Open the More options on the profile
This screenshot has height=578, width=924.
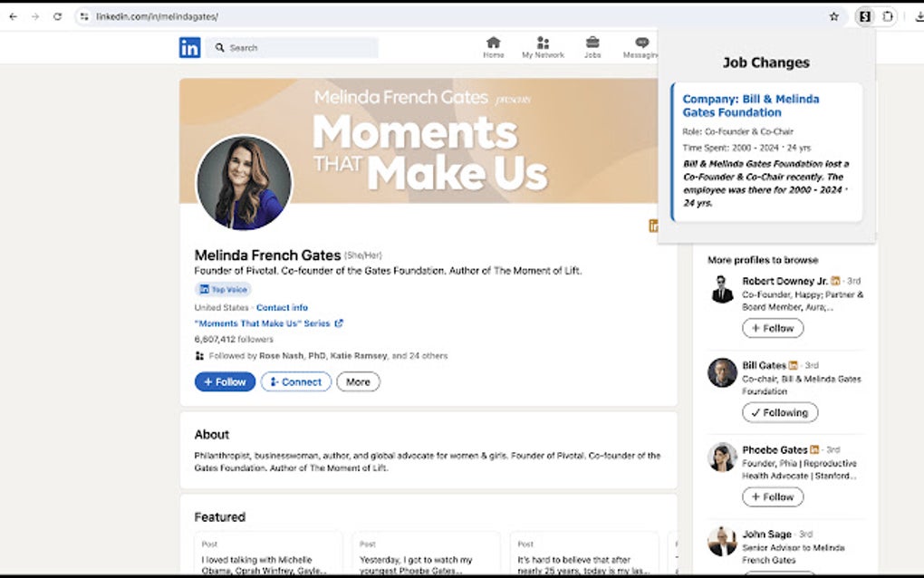click(x=357, y=381)
